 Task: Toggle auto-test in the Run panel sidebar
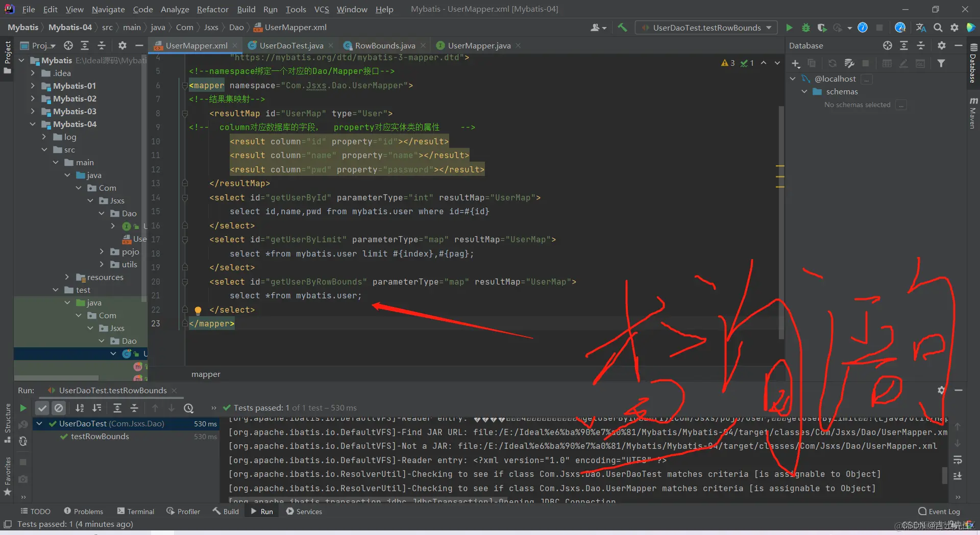pyautogui.click(x=23, y=441)
